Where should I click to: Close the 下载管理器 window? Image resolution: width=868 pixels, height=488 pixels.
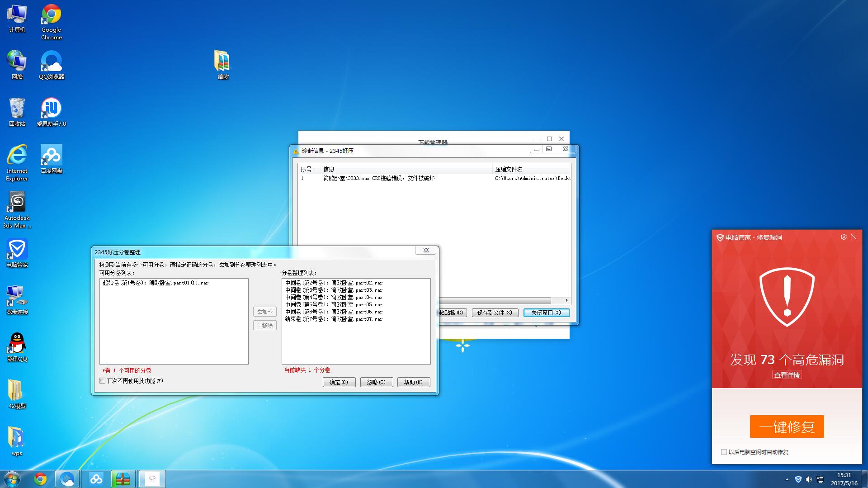click(x=561, y=139)
